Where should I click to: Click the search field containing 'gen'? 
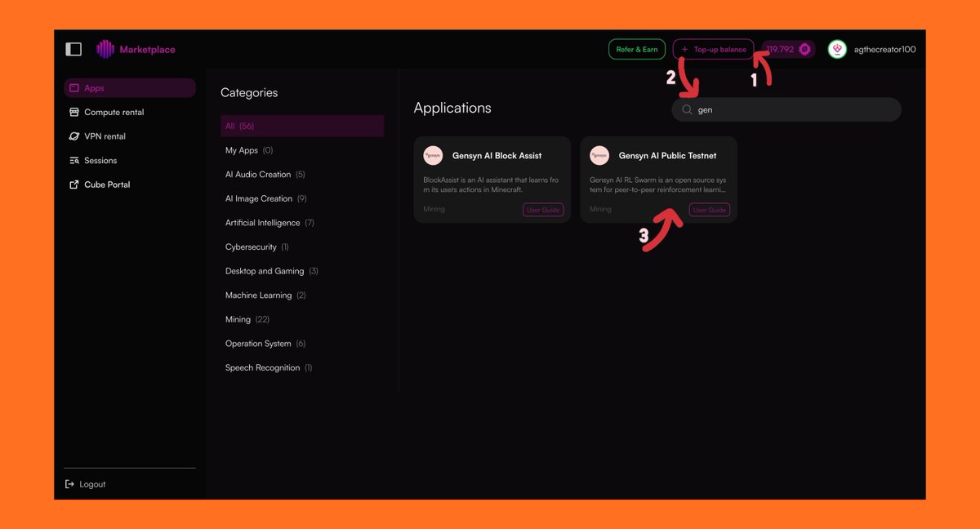point(786,109)
